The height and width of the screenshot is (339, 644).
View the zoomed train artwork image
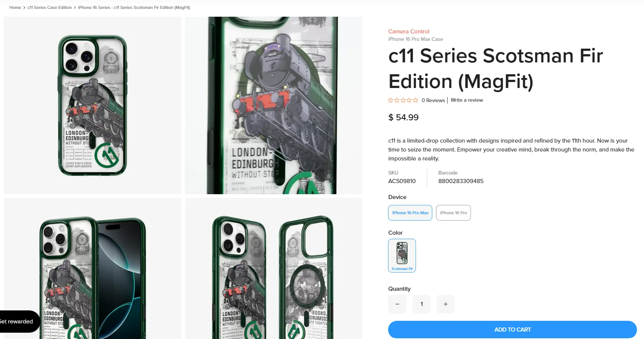tap(273, 105)
